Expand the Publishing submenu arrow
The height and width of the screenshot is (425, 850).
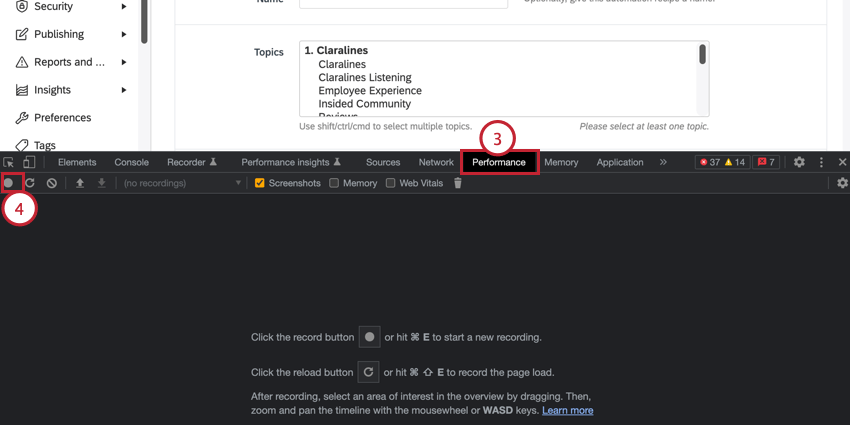pos(124,34)
